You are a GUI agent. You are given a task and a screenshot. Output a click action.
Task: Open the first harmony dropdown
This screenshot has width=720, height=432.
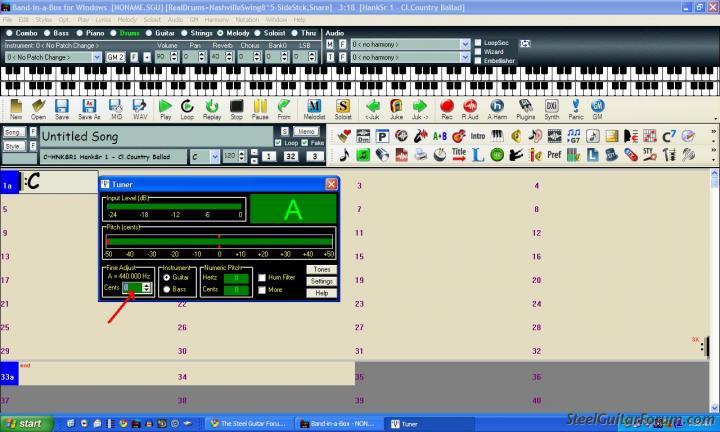(x=465, y=45)
